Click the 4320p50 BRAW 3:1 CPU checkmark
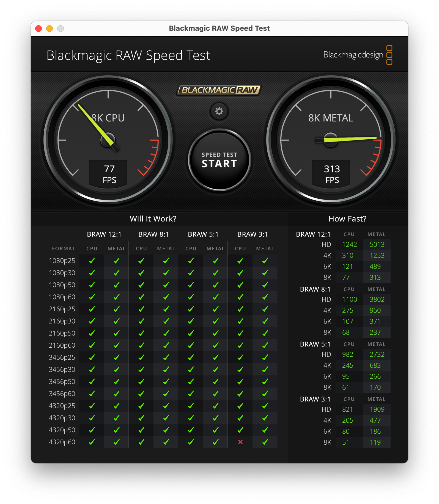Image resolution: width=439 pixels, height=504 pixels. [x=240, y=430]
